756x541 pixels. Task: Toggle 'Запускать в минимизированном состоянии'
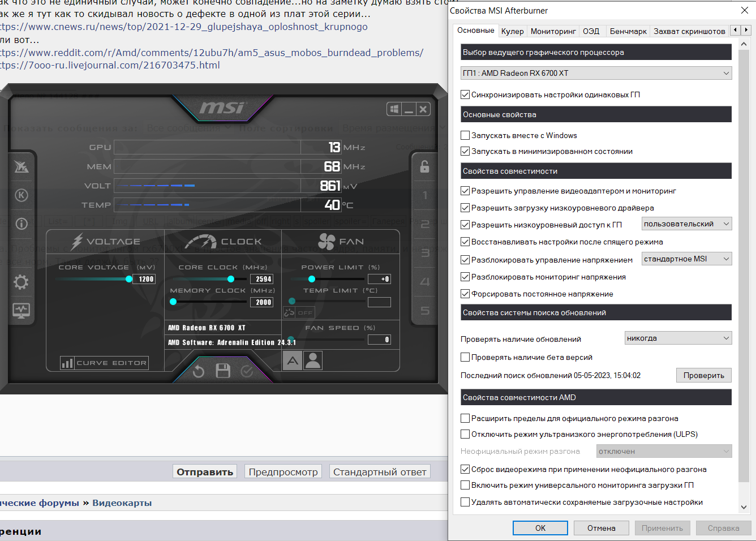[465, 151]
